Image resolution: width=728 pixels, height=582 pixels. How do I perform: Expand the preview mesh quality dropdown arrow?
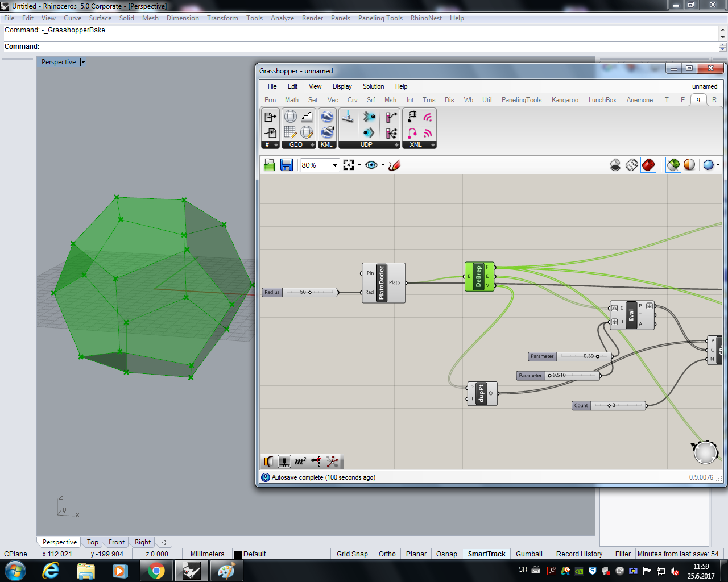click(x=718, y=165)
